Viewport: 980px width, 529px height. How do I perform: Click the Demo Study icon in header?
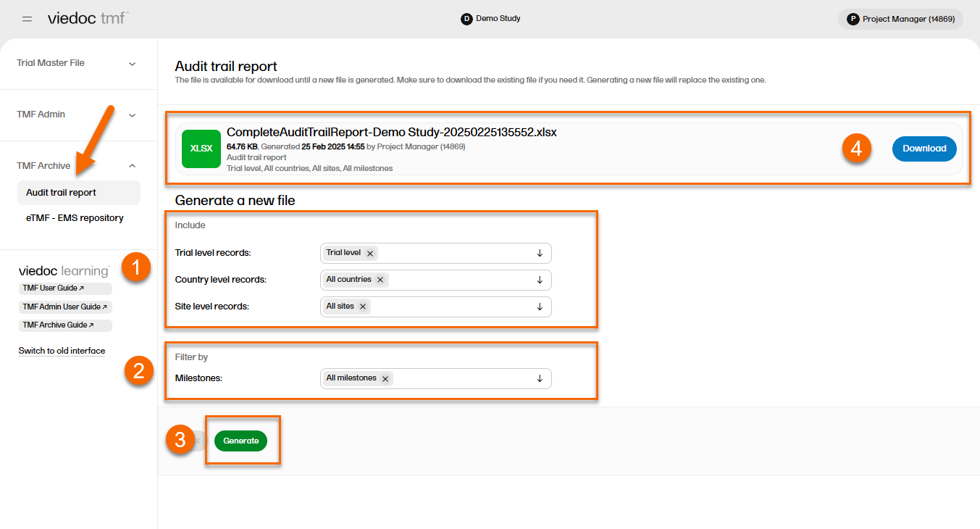click(x=466, y=19)
